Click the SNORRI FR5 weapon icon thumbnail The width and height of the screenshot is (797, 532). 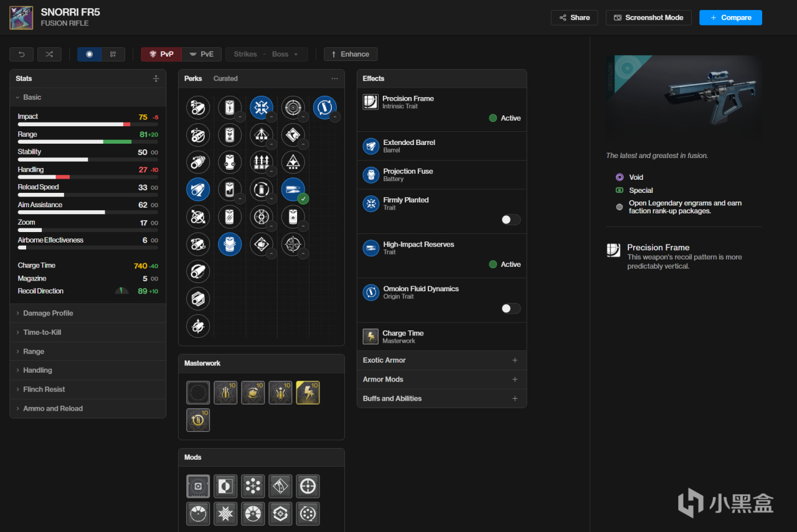click(x=21, y=17)
